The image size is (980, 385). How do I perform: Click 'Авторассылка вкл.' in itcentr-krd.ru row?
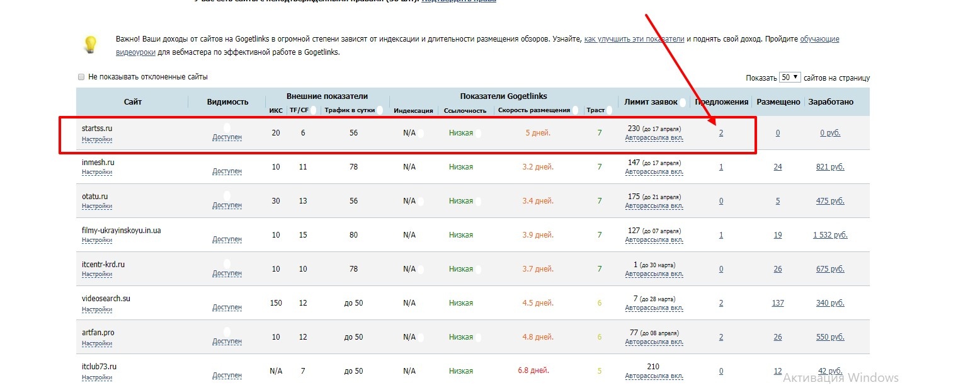pyautogui.click(x=654, y=273)
